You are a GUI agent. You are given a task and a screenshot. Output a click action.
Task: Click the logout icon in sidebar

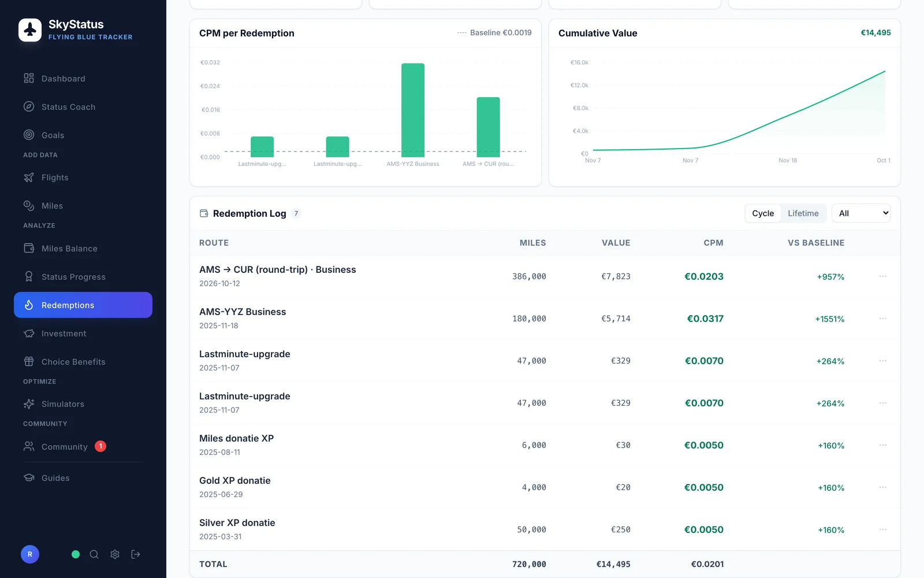pyautogui.click(x=136, y=554)
